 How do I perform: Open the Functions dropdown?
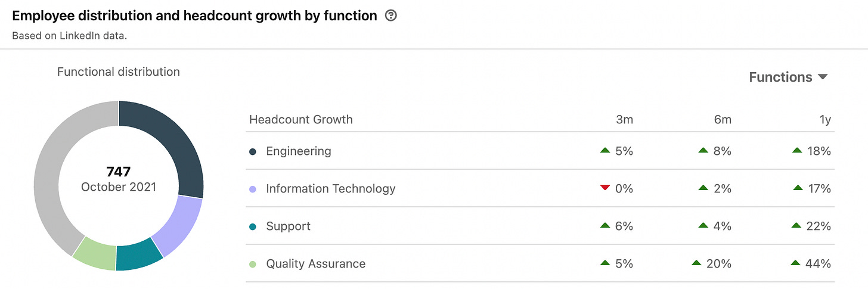[788, 77]
